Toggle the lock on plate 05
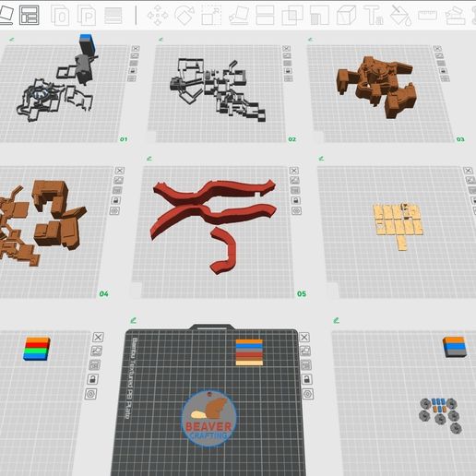Screen dimensions: 476x476 (296, 200)
